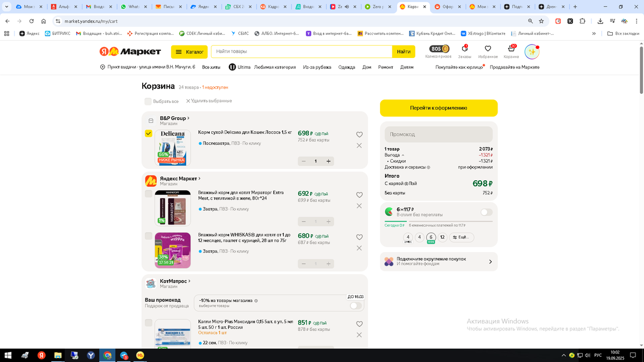Open Chrome from the taskbar

point(107,355)
